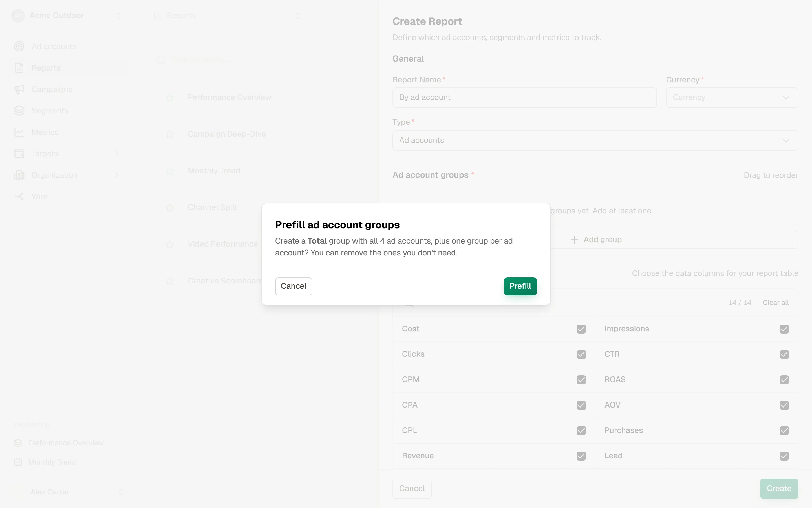Go to Segments in sidebar
This screenshot has width=812, height=508.
[67, 111]
